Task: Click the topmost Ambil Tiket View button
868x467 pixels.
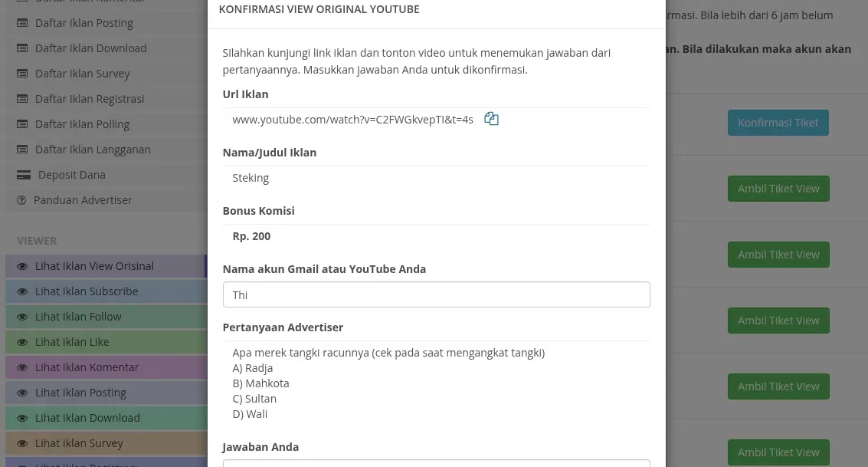Action: coord(778,188)
